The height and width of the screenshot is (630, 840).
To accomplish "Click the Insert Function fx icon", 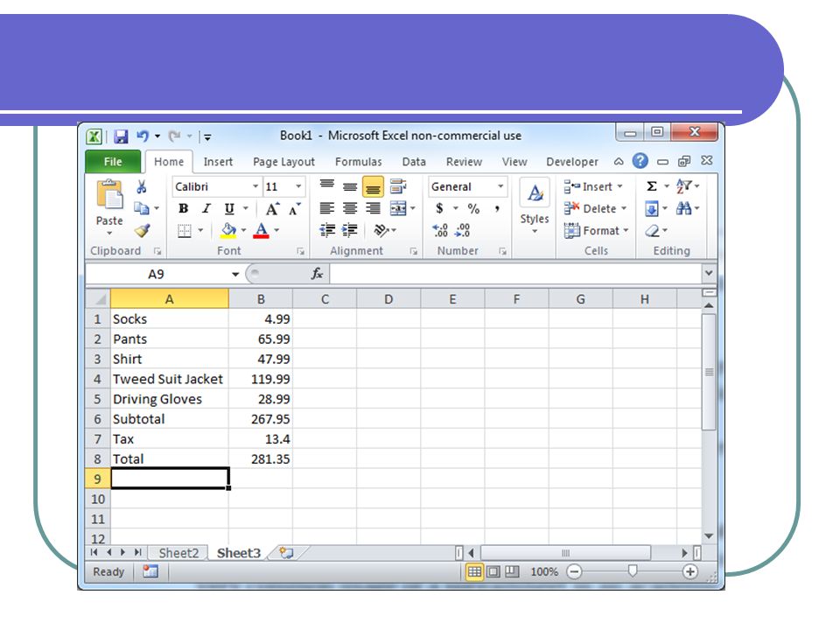I will (317, 274).
